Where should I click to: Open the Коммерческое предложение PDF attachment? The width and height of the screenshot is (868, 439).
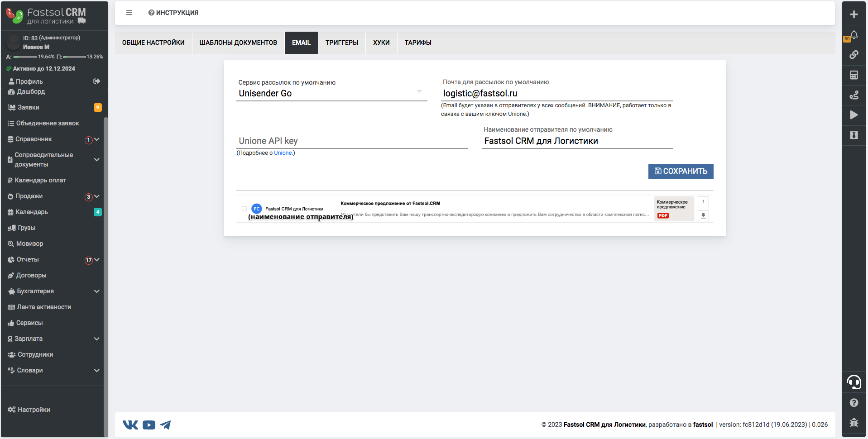tap(674, 209)
